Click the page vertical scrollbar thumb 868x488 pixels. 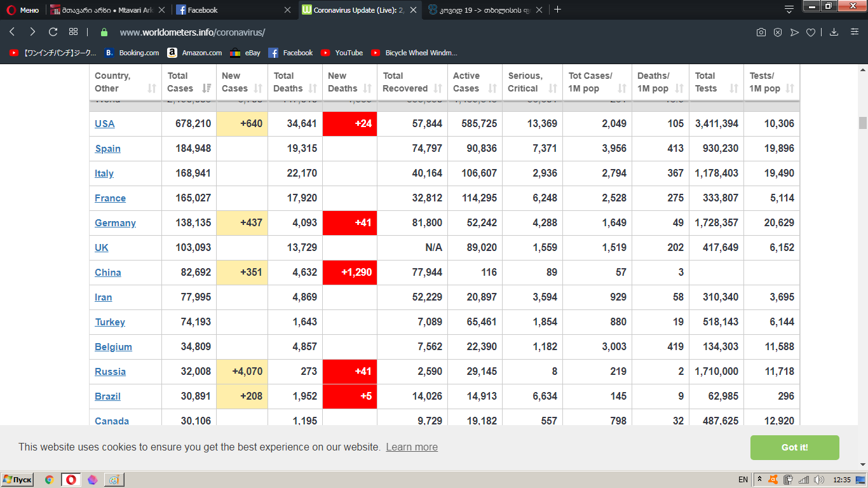click(x=862, y=123)
